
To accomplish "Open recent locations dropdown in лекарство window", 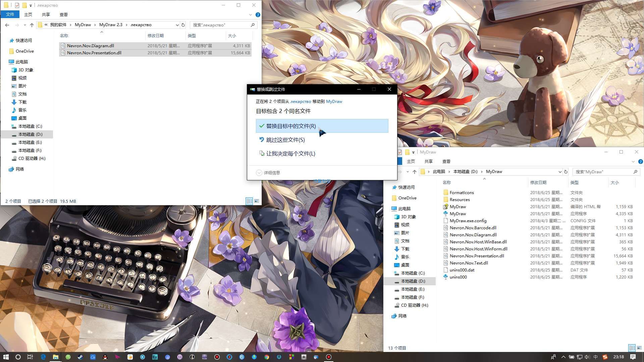I will pos(25,25).
